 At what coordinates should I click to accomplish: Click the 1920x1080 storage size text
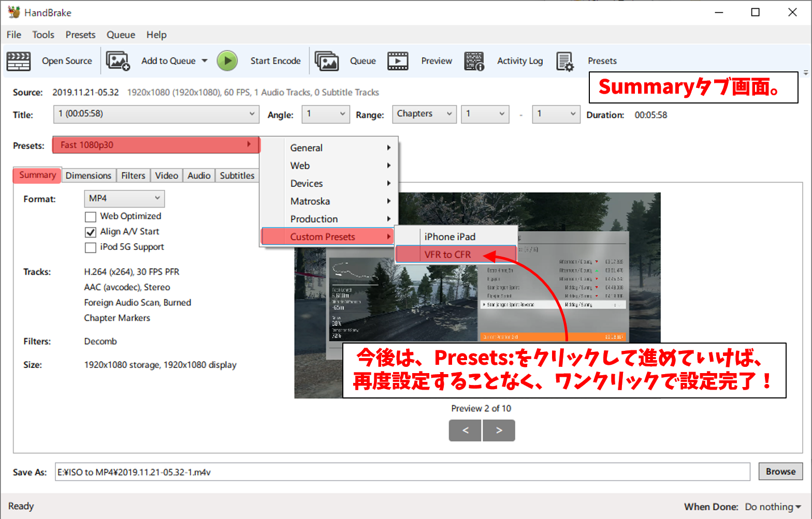[160, 365]
